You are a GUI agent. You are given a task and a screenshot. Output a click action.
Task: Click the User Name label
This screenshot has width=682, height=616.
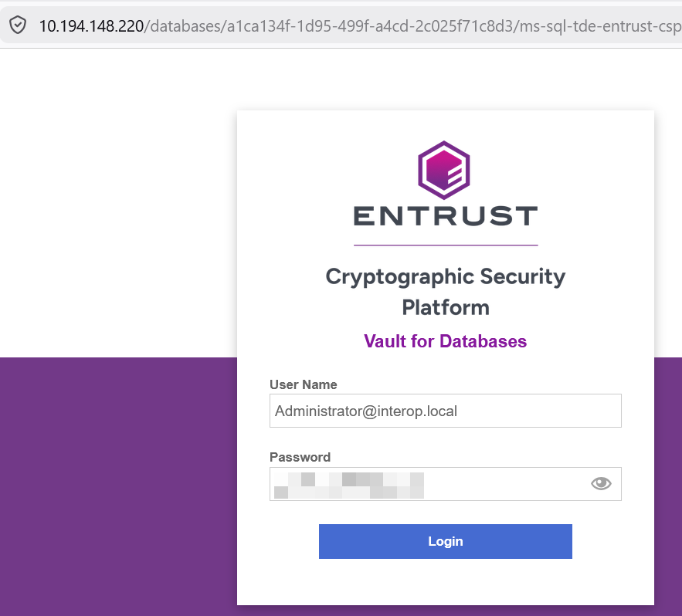tap(303, 384)
